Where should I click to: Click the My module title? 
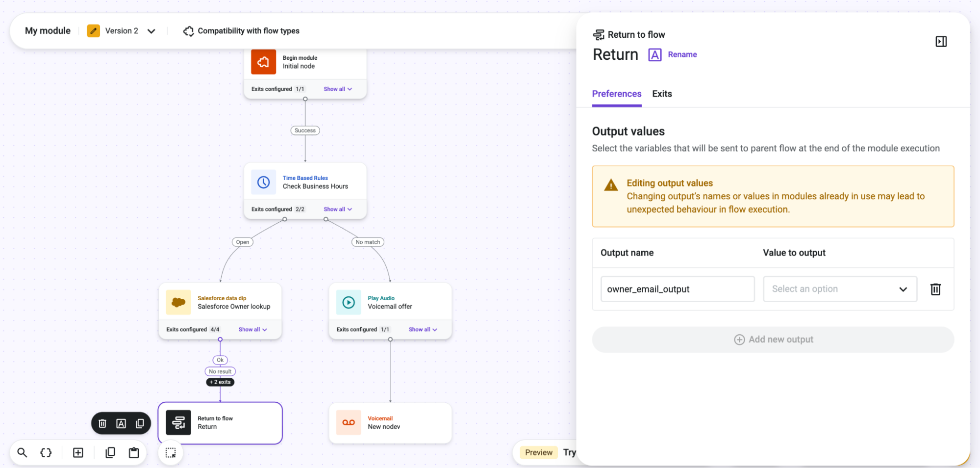pos(48,31)
